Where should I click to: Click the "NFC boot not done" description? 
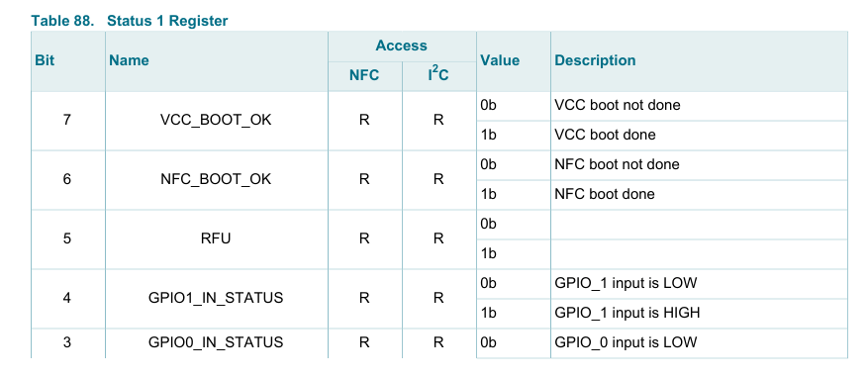point(617,164)
